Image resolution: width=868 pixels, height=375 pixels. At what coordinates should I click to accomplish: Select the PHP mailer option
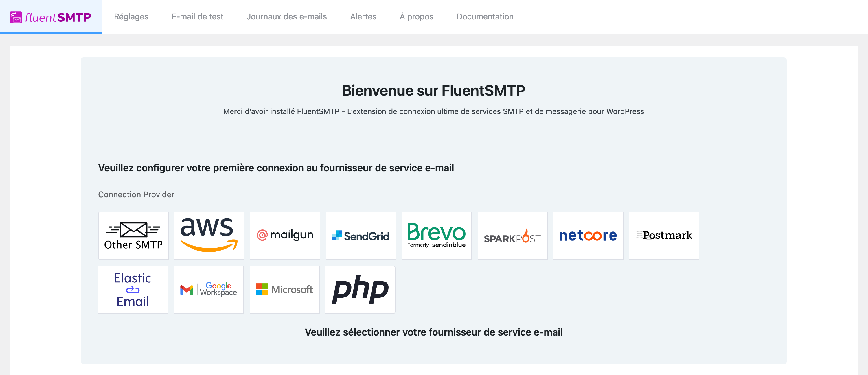click(x=360, y=289)
